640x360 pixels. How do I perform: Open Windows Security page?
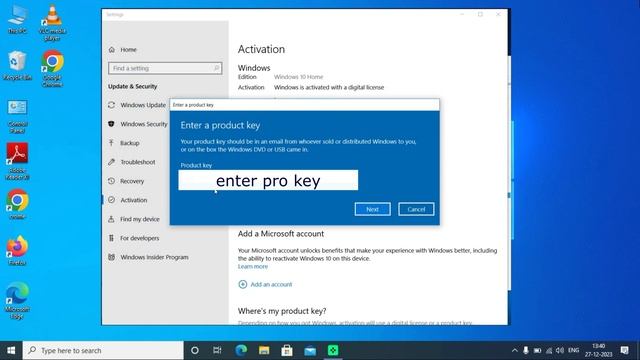[x=144, y=124]
